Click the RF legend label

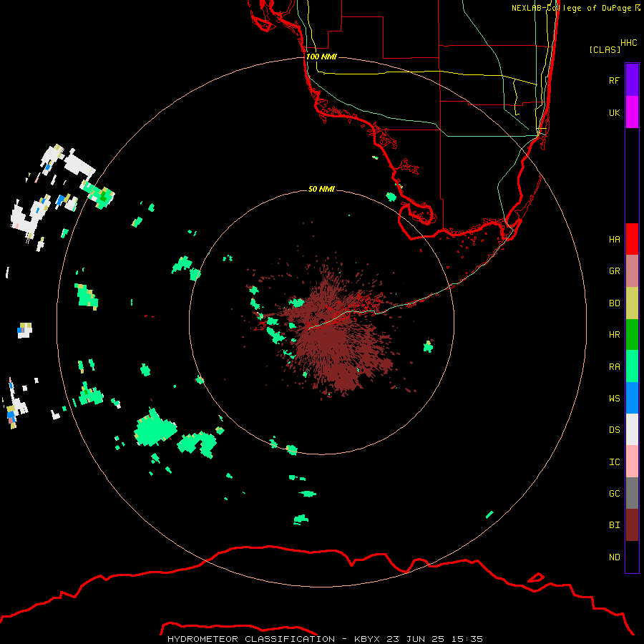coord(614,80)
